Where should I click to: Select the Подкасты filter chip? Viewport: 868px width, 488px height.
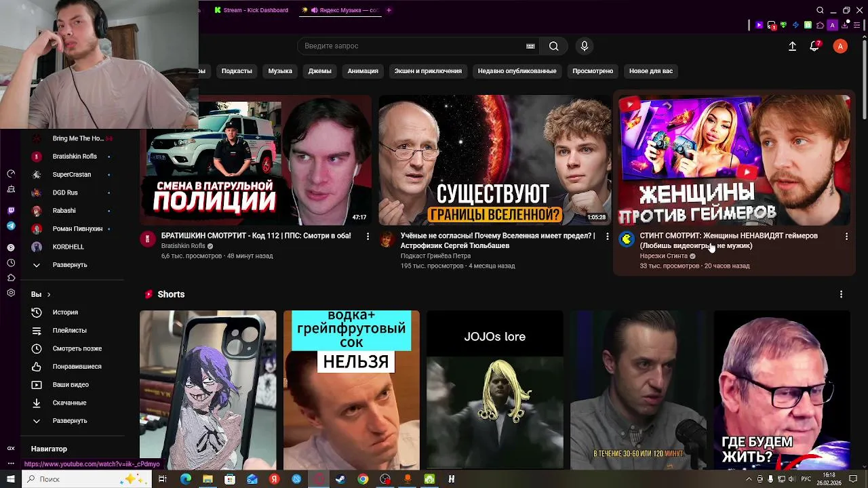tap(237, 71)
